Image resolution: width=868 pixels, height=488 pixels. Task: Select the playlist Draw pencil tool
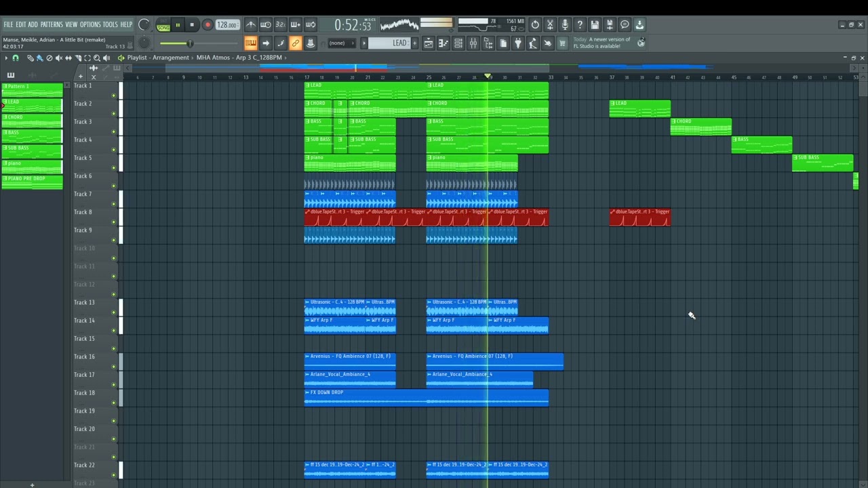click(31, 58)
